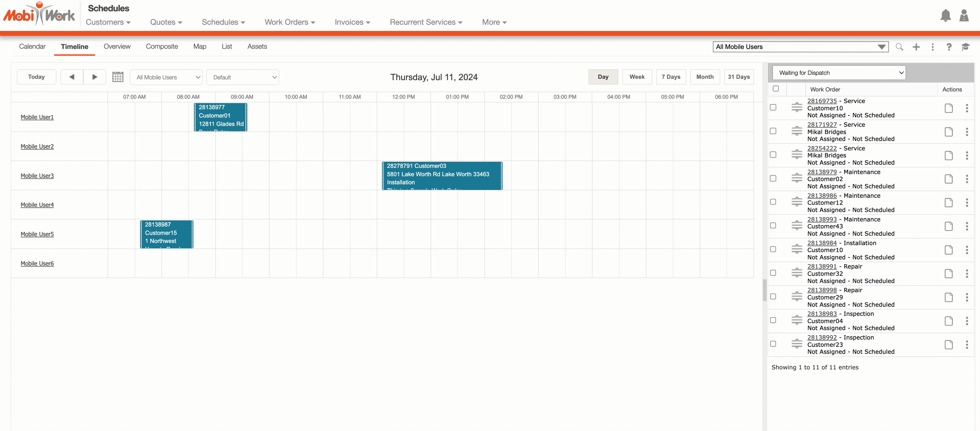
Task: Expand the Waiting for Dispatch dropdown
Action: point(839,73)
